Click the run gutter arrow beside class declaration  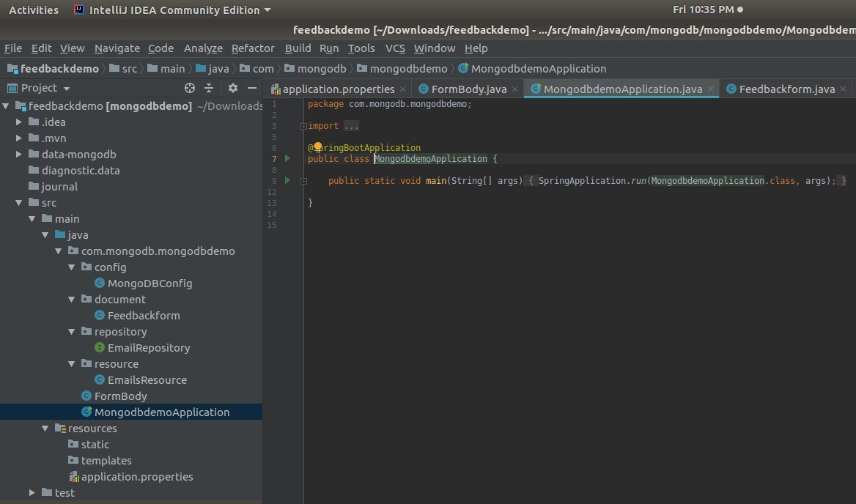[x=288, y=158]
